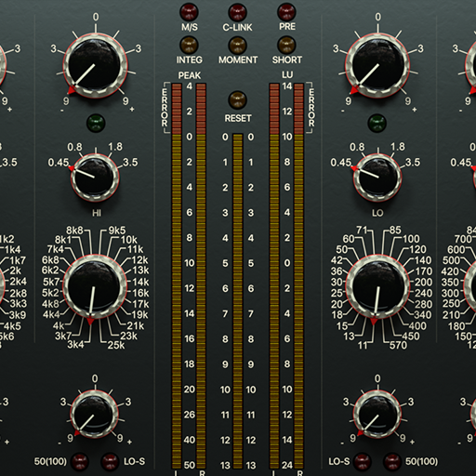The image size is (476, 476).
Task: Click the PEAK right channel meter bar
Action: click(x=201, y=275)
